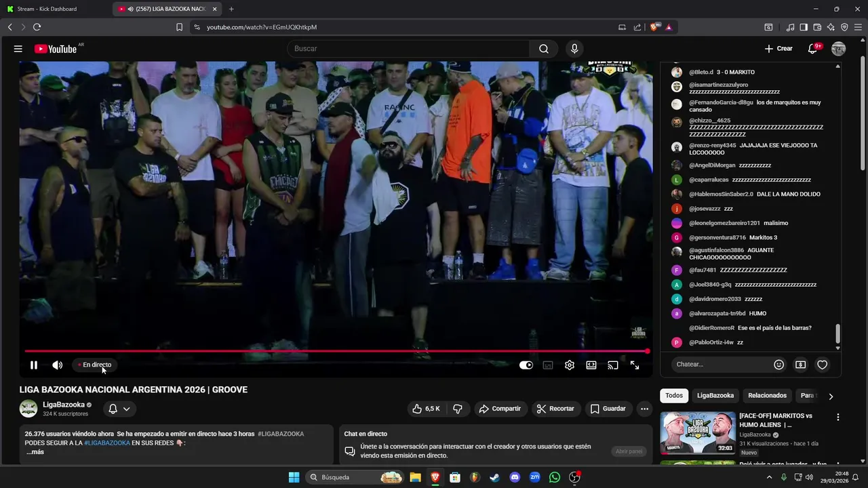Image resolution: width=868 pixels, height=488 pixels.
Task: Open Brave Wallet icon
Action: coord(817,27)
